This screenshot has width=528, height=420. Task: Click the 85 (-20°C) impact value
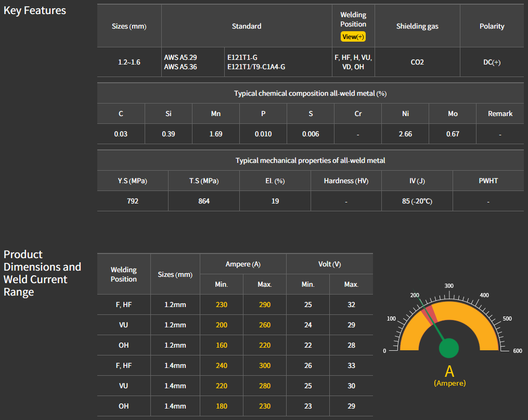coord(417,201)
